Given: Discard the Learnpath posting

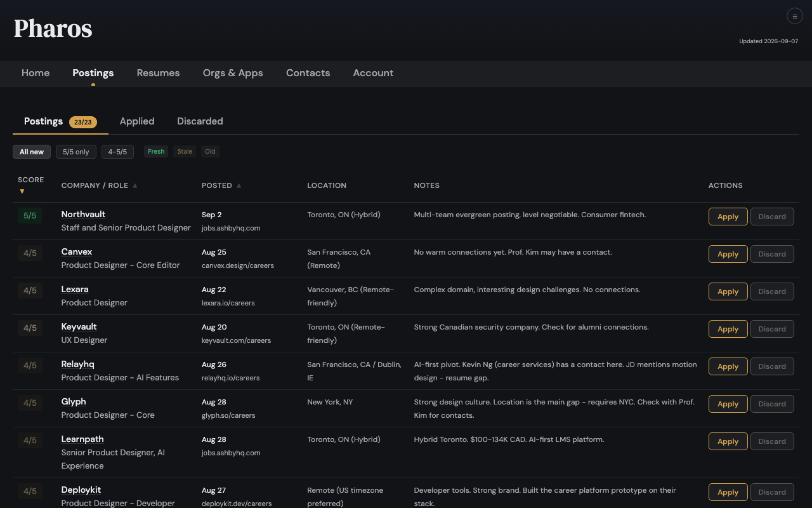Looking at the screenshot, I should tap(772, 441).
